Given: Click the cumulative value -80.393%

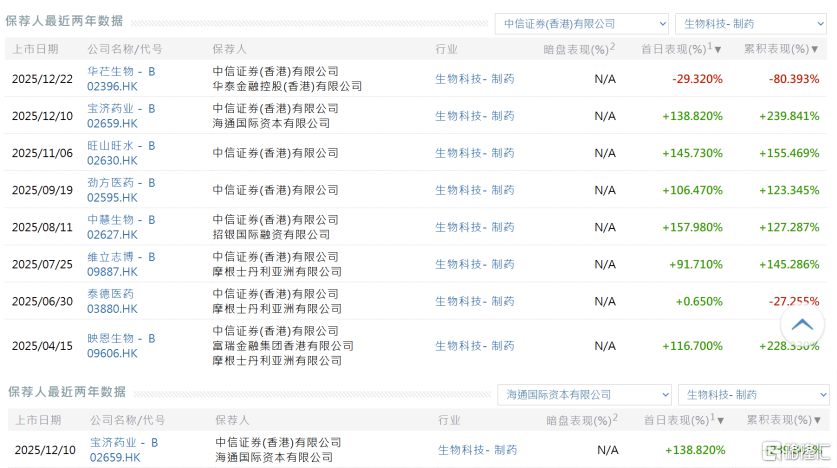Looking at the screenshot, I should tap(794, 78).
